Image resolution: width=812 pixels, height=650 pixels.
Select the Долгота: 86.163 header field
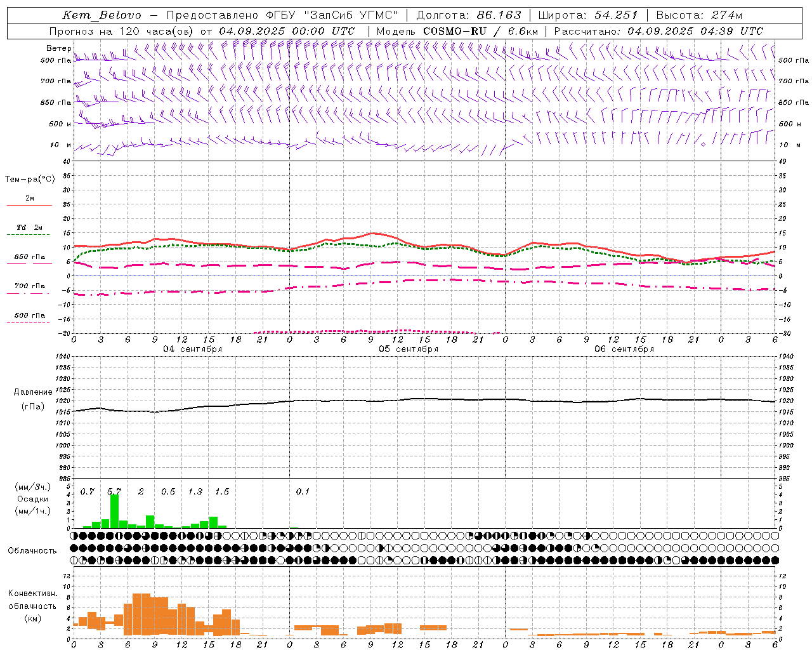(x=468, y=15)
